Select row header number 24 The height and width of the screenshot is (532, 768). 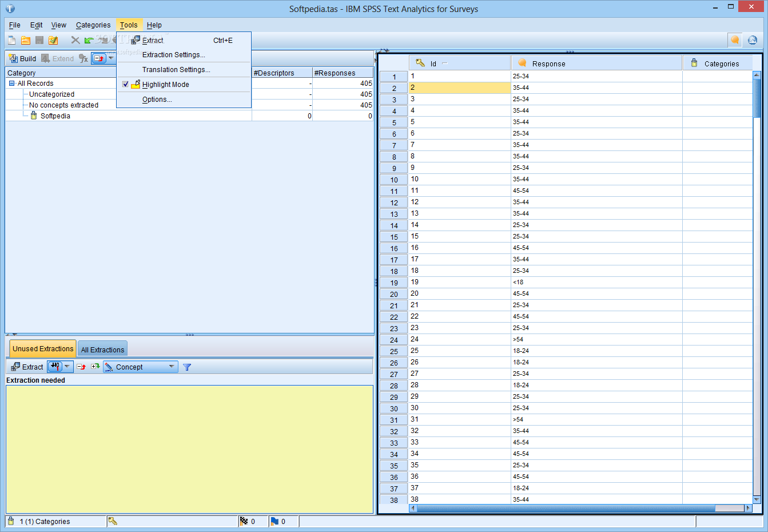click(x=394, y=340)
